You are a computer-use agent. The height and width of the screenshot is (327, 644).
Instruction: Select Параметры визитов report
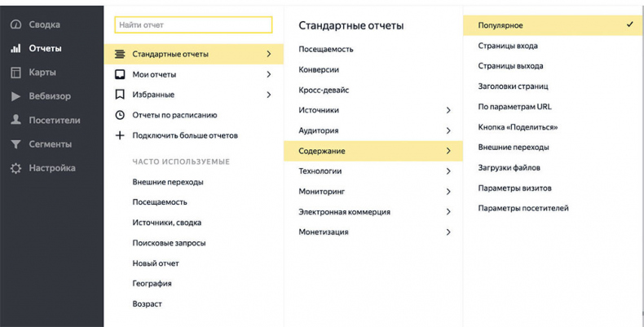tap(514, 188)
